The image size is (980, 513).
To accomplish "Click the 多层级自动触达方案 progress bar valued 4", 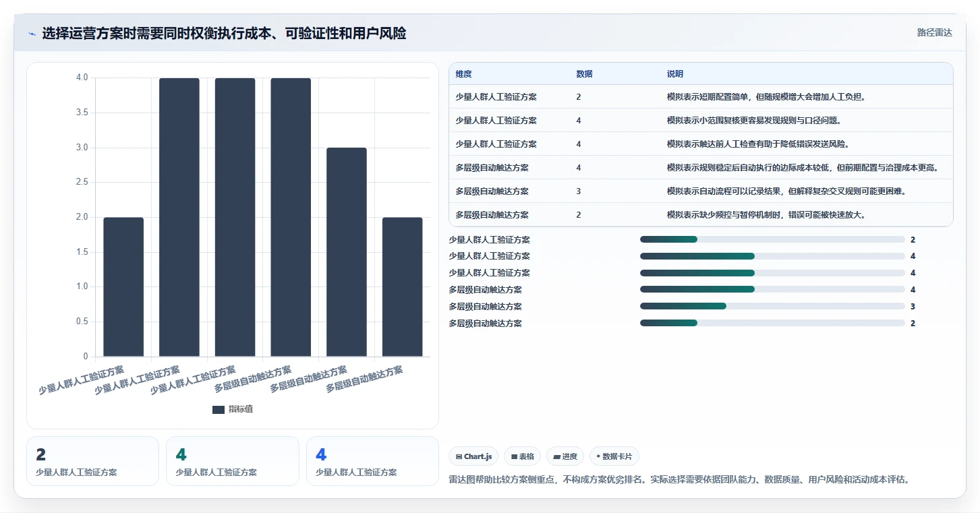I will [x=772, y=290].
